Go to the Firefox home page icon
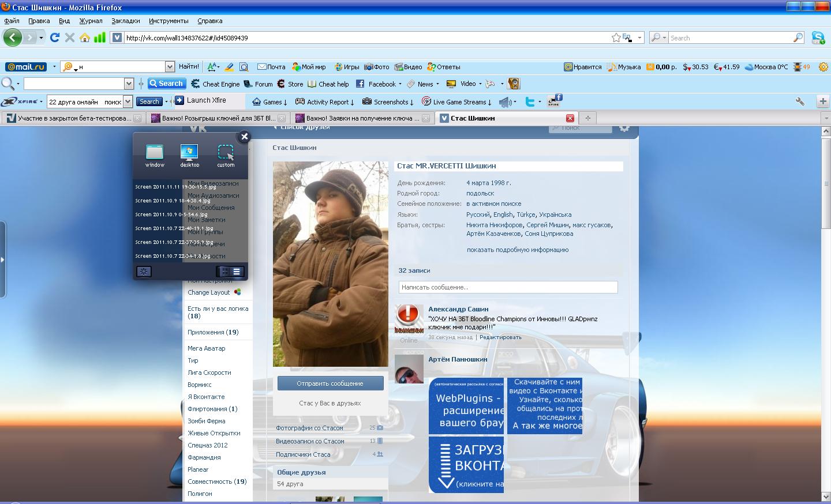 tap(85, 37)
